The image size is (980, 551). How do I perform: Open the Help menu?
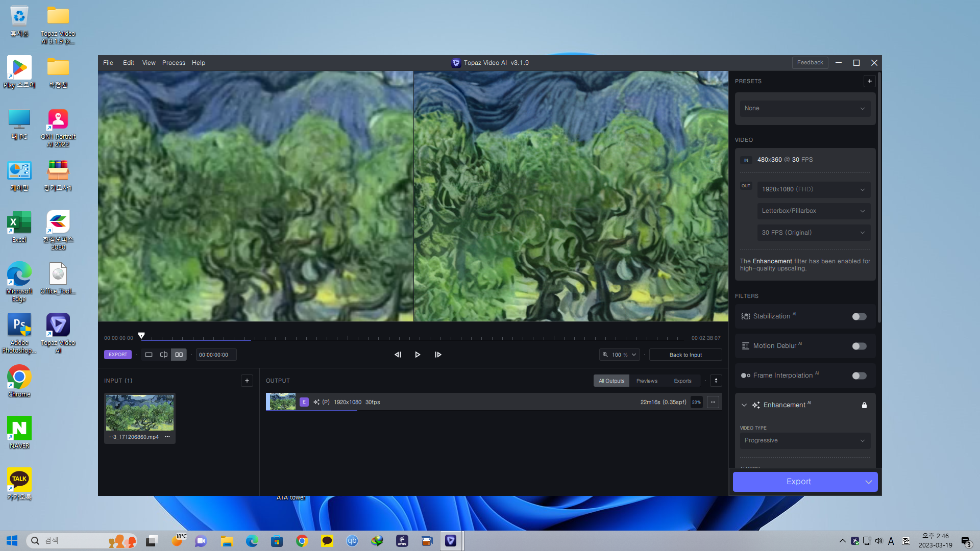199,63
